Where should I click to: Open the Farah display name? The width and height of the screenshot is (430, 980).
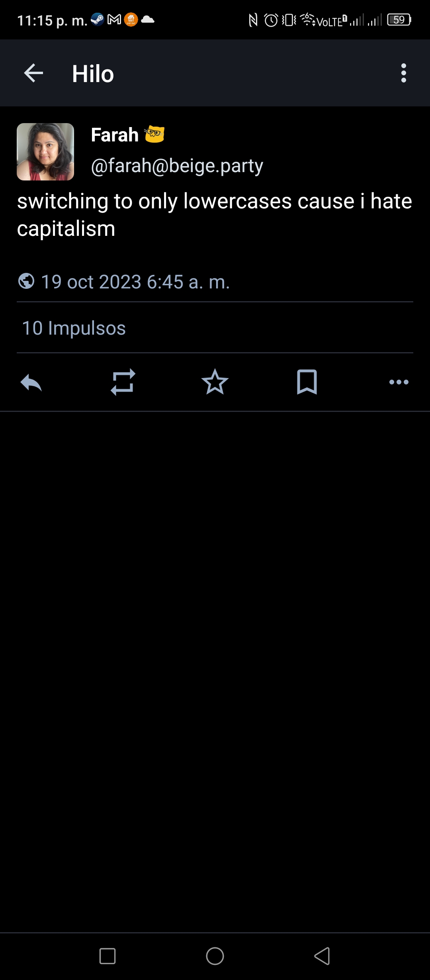[115, 135]
